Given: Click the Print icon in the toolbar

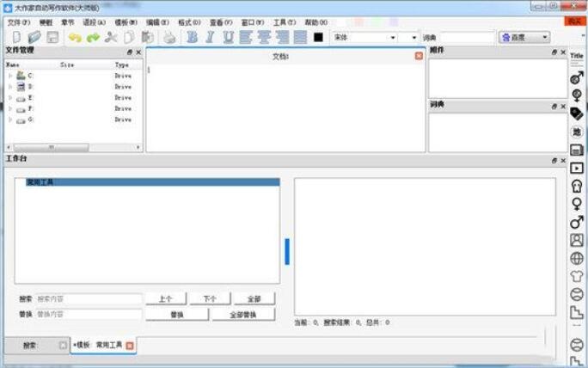Looking at the screenshot, I should [x=169, y=37].
